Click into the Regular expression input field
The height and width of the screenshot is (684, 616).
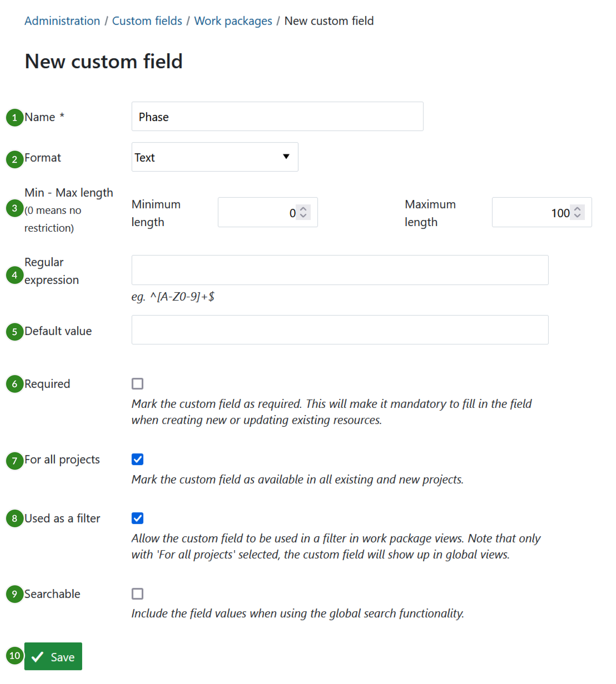point(340,270)
